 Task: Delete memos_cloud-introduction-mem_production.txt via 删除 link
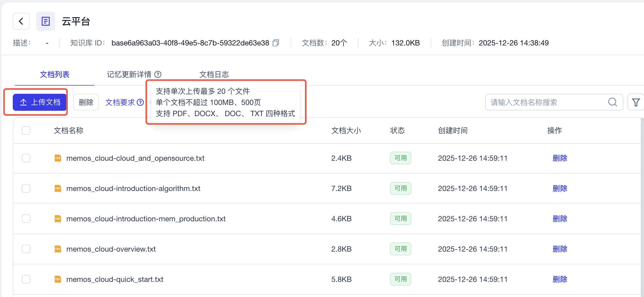click(x=560, y=219)
